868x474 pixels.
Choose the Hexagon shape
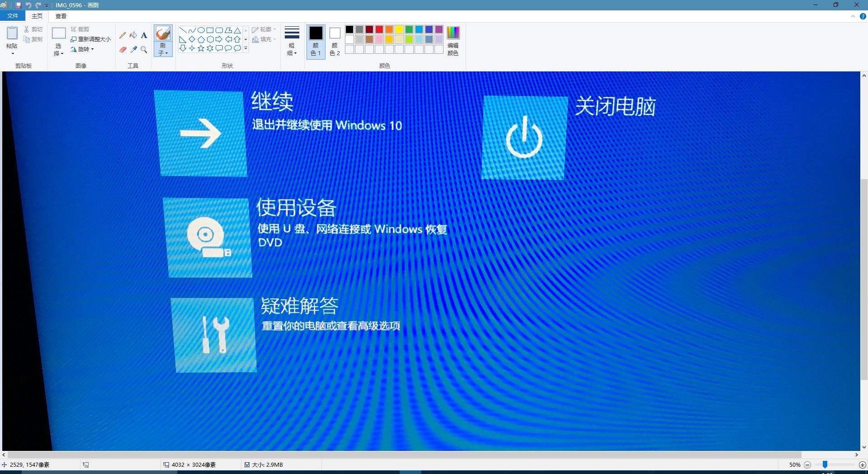tap(210, 39)
